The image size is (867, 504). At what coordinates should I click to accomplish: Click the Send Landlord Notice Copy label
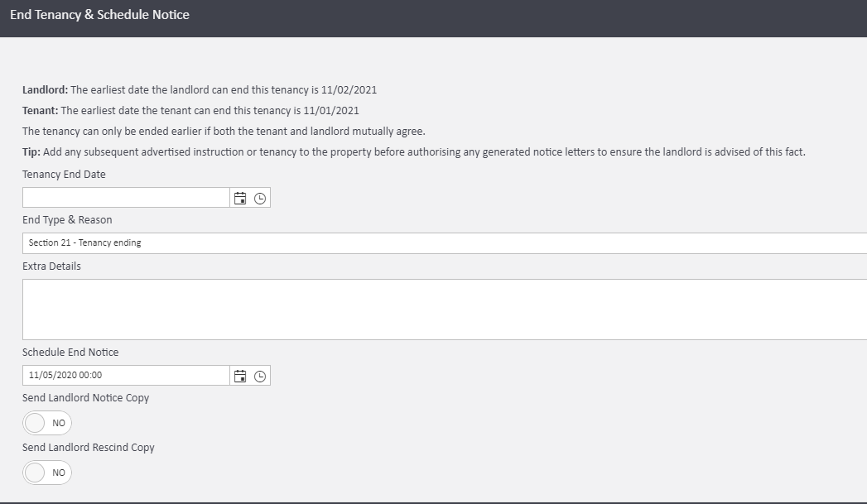[x=85, y=398]
